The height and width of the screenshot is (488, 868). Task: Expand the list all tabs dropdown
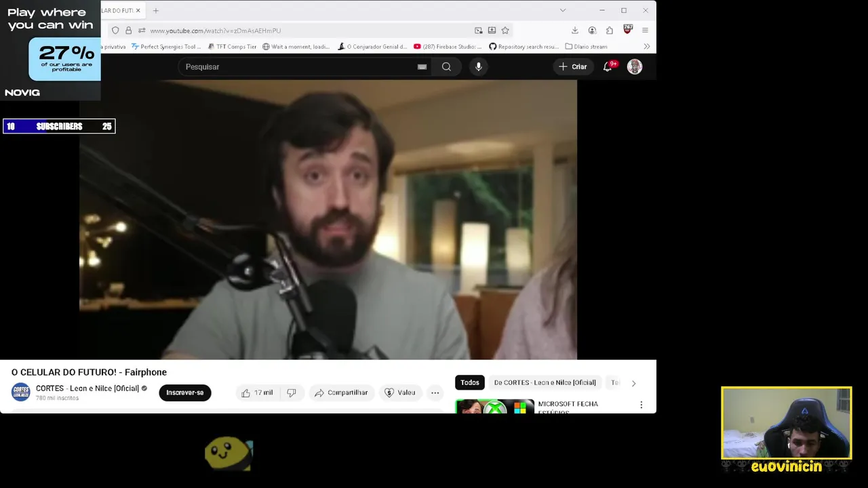click(x=562, y=10)
